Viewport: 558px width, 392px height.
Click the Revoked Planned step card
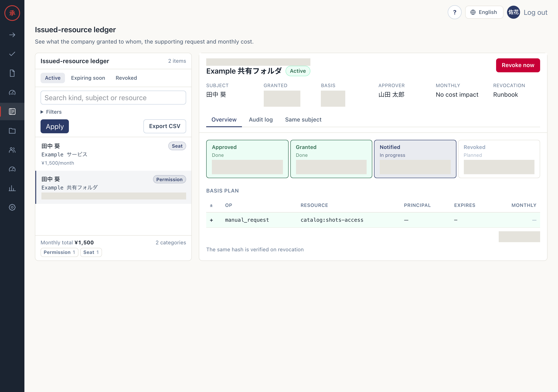[499, 159]
